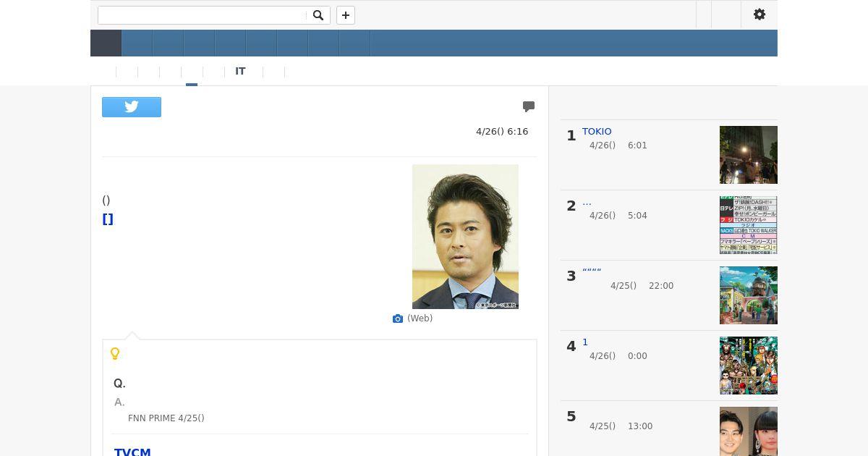Open rank 5 two people thumbnail
This screenshot has height=456, width=868.
point(749,431)
